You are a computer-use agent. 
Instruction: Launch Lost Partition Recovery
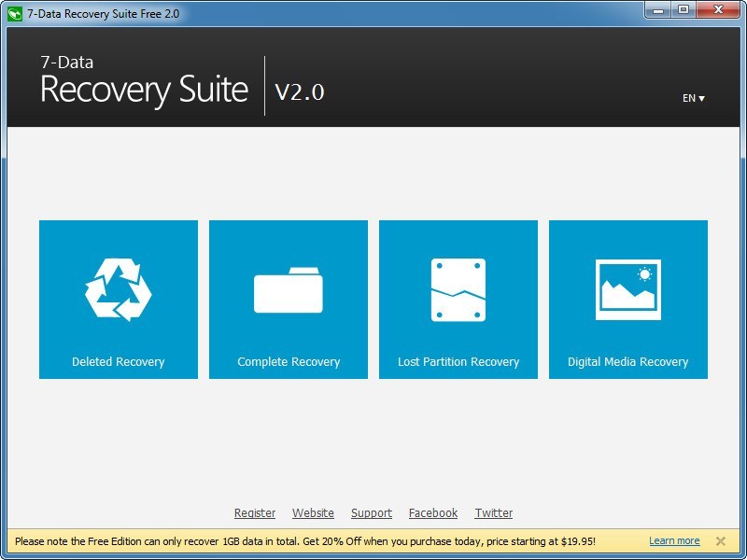tap(458, 299)
